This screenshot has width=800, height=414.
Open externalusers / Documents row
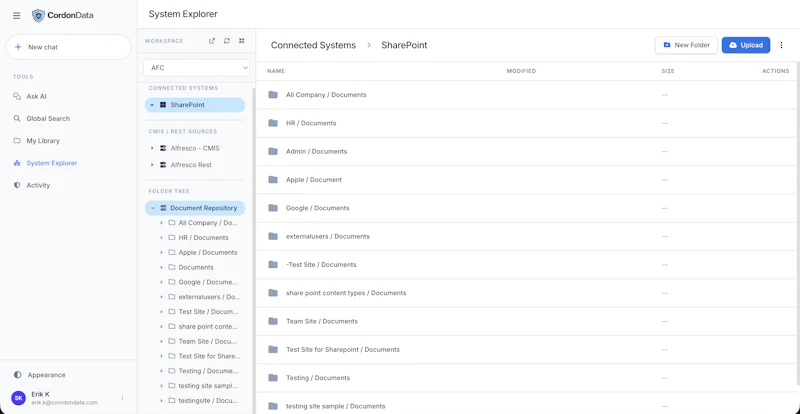coord(526,236)
